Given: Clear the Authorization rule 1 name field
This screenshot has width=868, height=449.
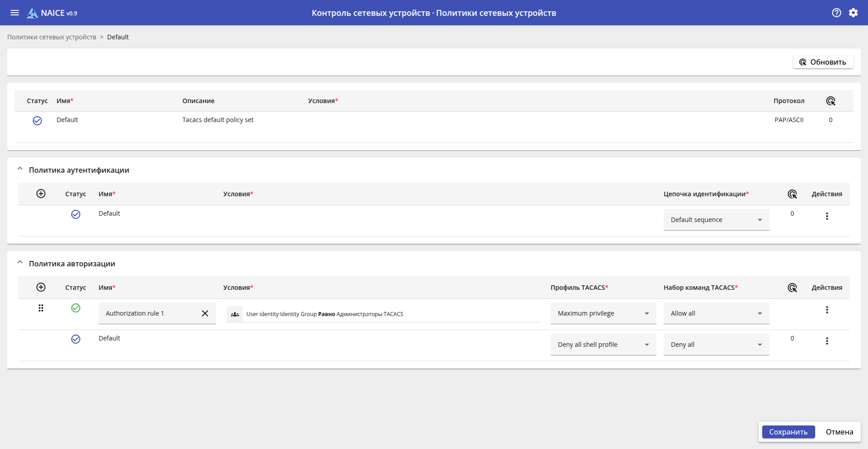Looking at the screenshot, I should point(205,313).
